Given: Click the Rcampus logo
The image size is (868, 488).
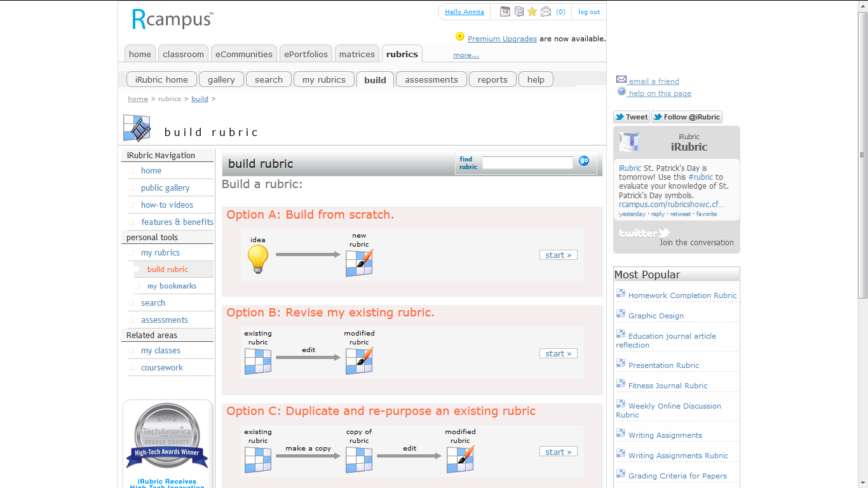Looking at the screenshot, I should pyautogui.click(x=172, y=18).
